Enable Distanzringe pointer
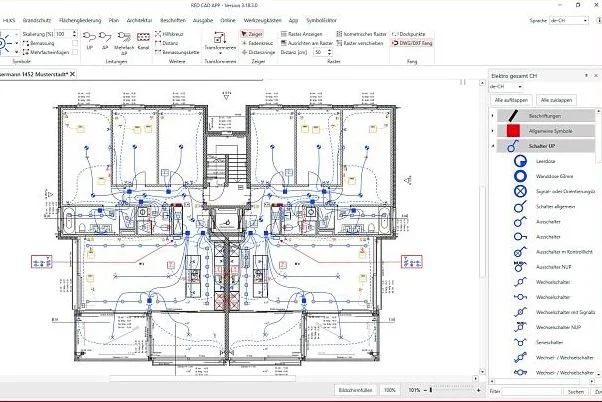 point(258,52)
